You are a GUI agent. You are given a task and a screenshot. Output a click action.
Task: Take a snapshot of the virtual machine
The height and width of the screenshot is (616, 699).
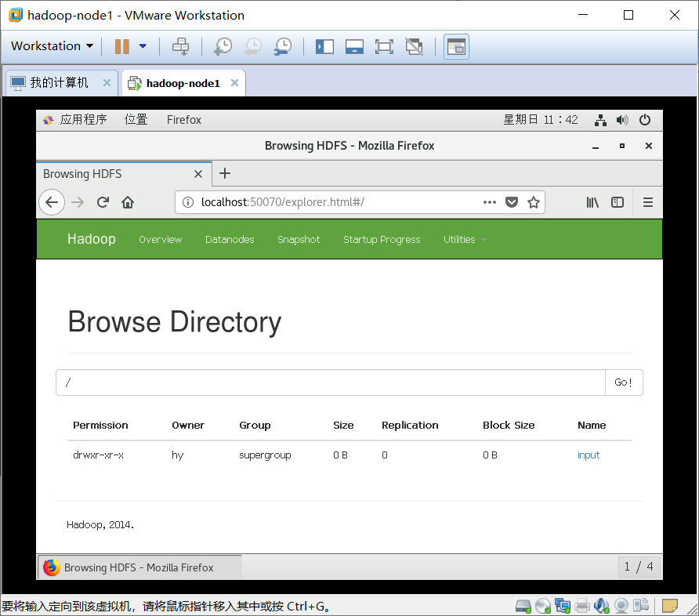[x=223, y=46]
